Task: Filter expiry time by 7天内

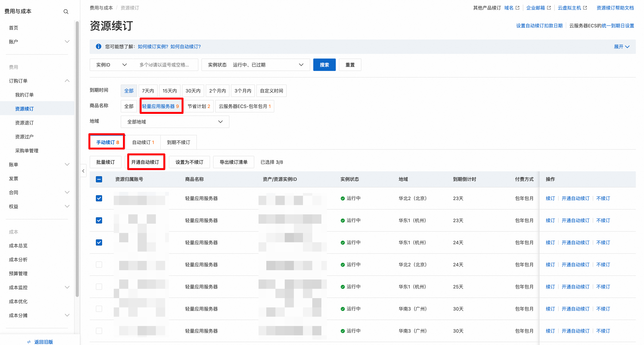Action: [148, 91]
